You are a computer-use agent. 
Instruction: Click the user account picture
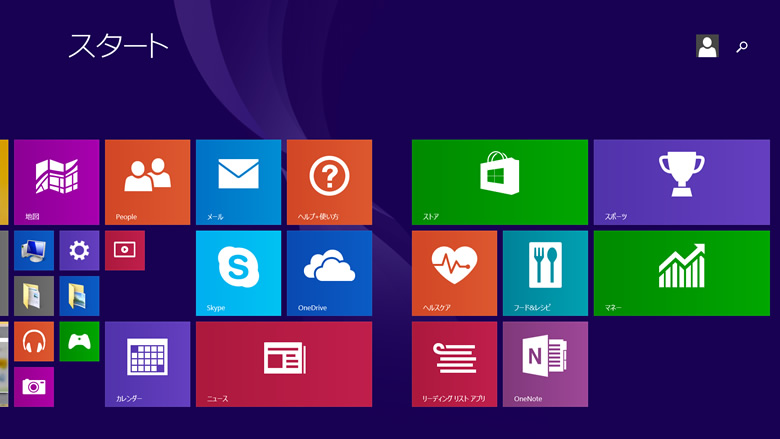tap(707, 46)
